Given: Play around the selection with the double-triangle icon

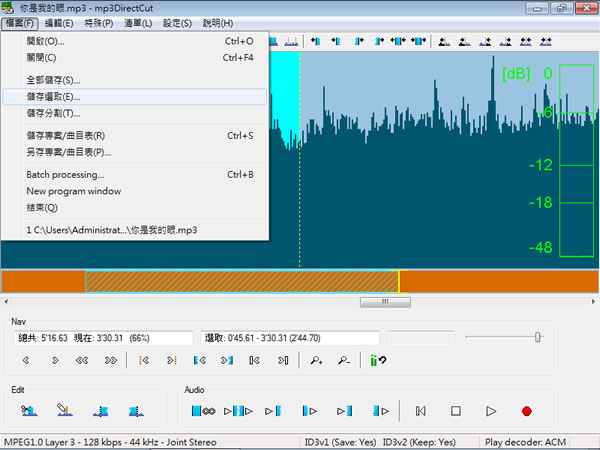Looking at the screenshot, I should coord(238,411).
